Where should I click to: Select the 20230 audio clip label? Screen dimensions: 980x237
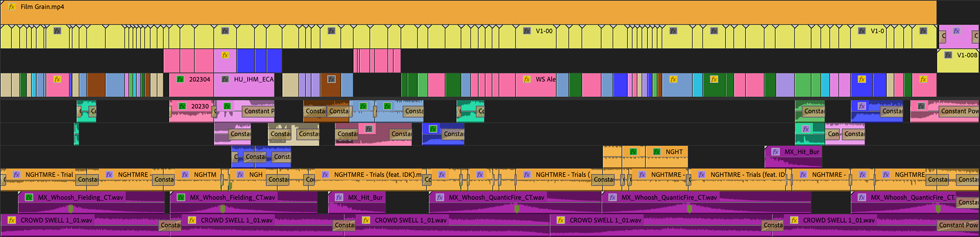[x=200, y=106]
